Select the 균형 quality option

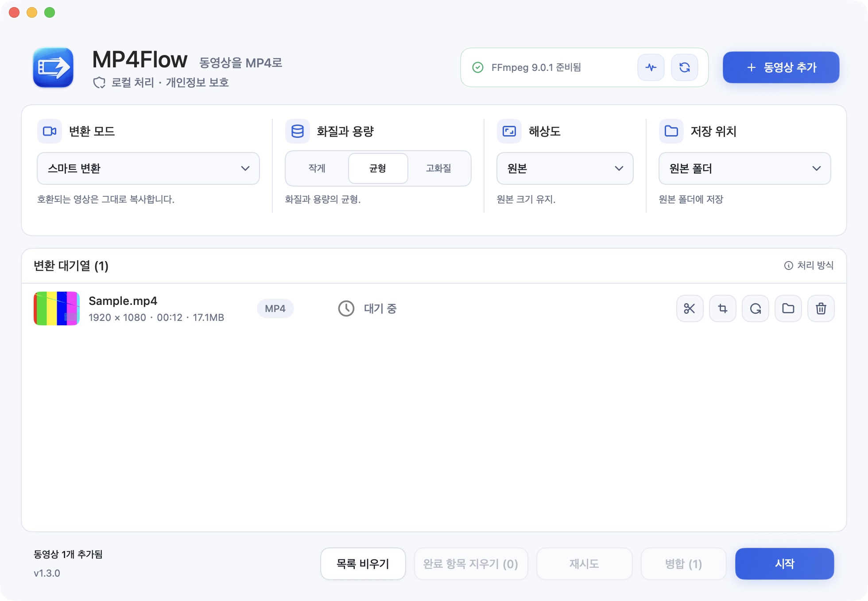378,168
